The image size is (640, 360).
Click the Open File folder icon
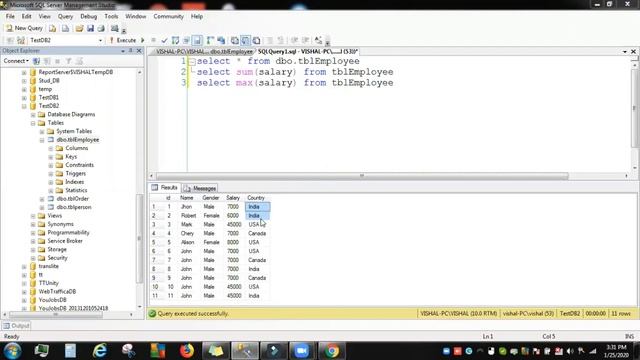(x=79, y=28)
